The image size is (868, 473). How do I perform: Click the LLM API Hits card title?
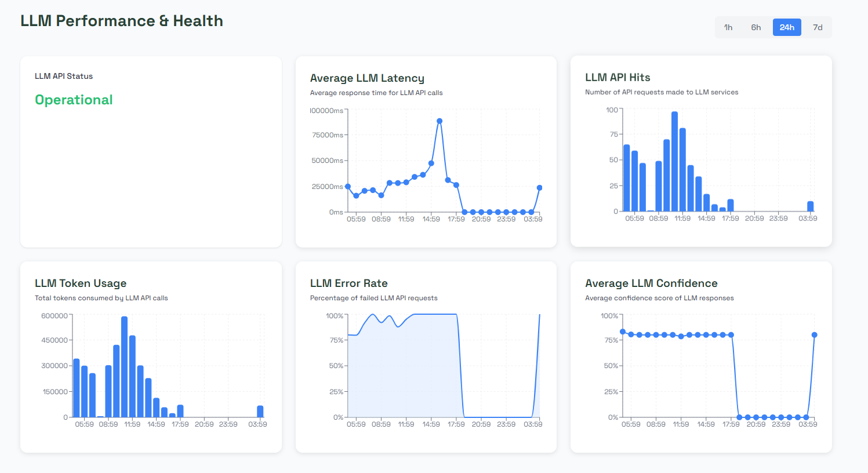[618, 78]
